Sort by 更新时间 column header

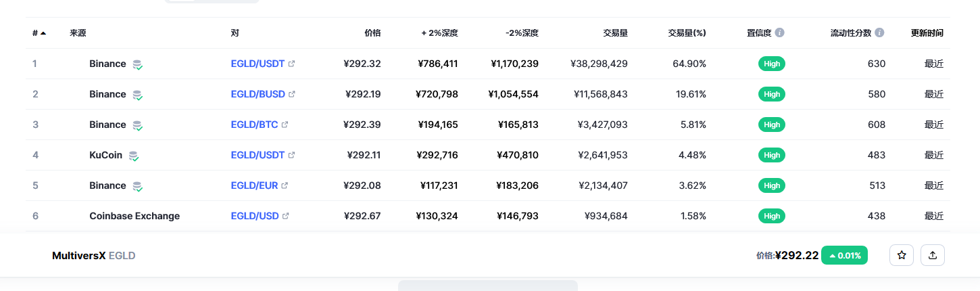click(x=927, y=32)
